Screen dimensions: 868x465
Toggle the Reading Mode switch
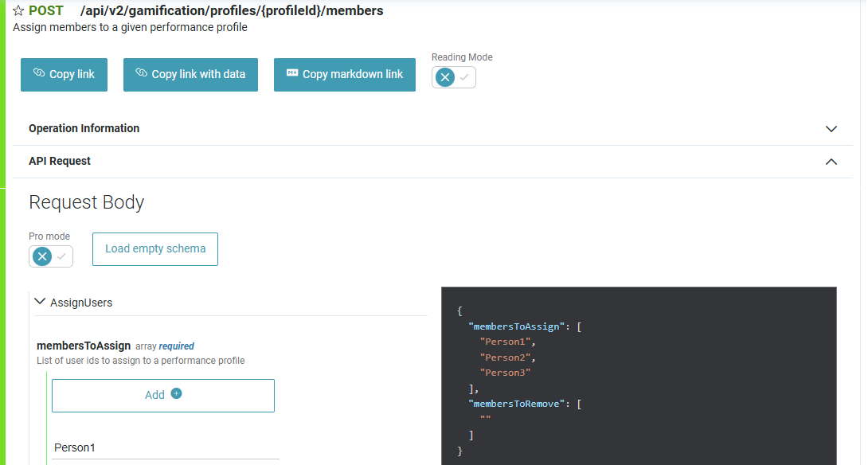tap(454, 77)
